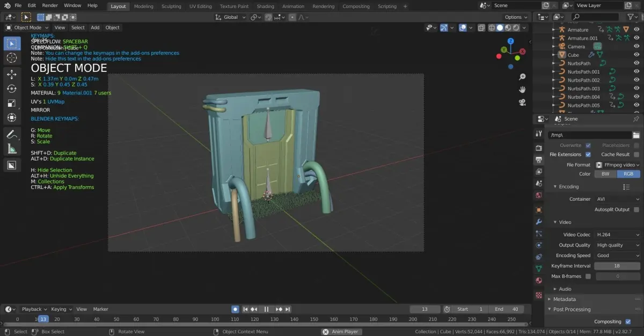644x336 pixels.
Task: Switch to the Sculpting workspace tab
Action: click(171, 6)
